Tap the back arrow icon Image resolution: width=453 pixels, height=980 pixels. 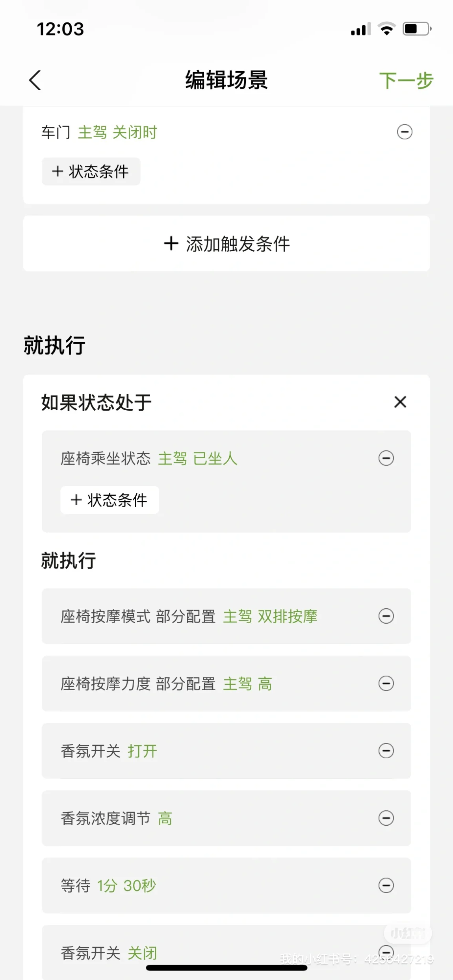click(x=35, y=80)
